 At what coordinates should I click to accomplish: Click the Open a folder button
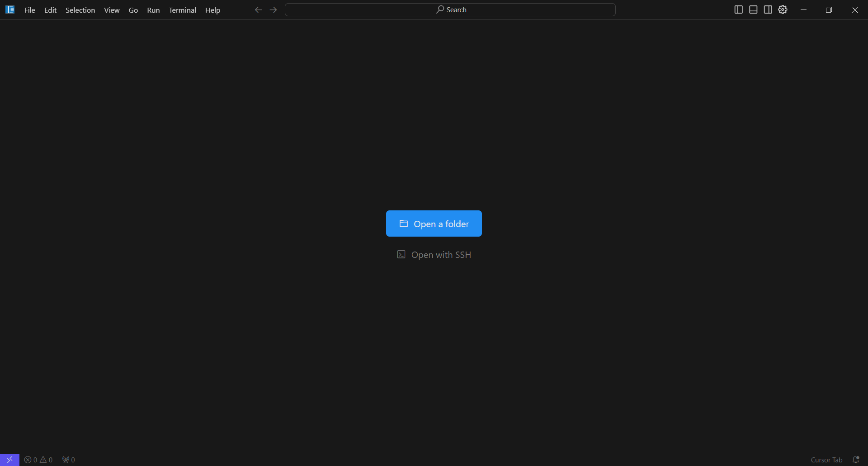(x=434, y=223)
